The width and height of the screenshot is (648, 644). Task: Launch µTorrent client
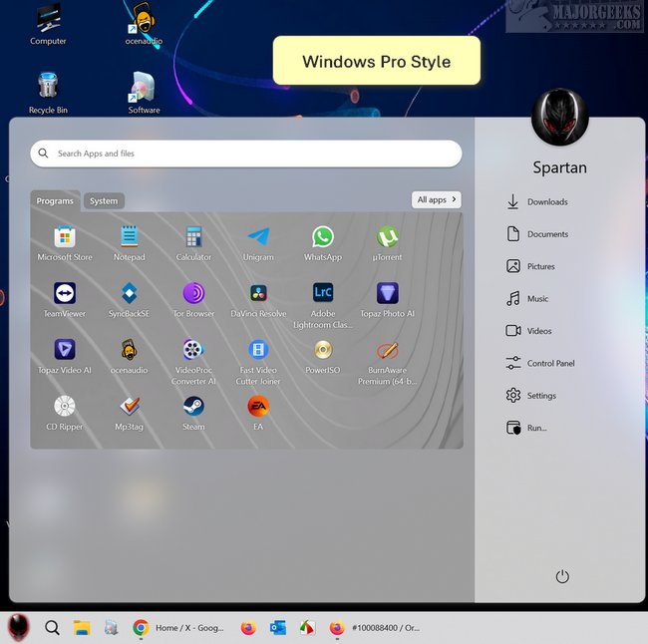tap(387, 243)
